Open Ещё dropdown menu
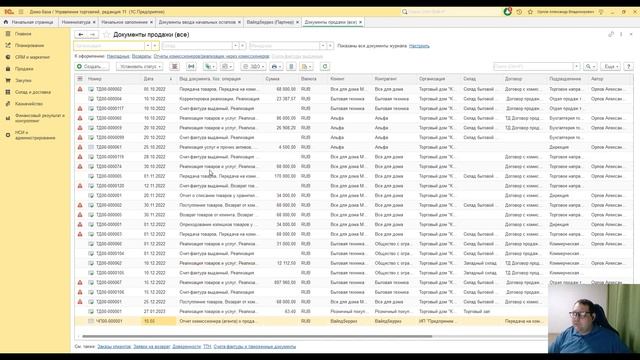This screenshot has height=360, width=640. pyautogui.click(x=611, y=67)
